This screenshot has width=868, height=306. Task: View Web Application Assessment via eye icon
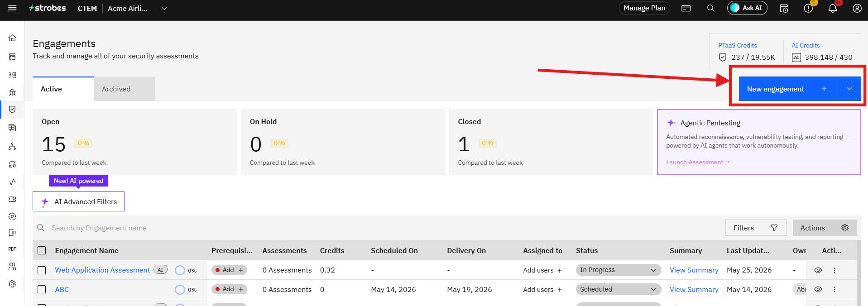click(x=818, y=270)
